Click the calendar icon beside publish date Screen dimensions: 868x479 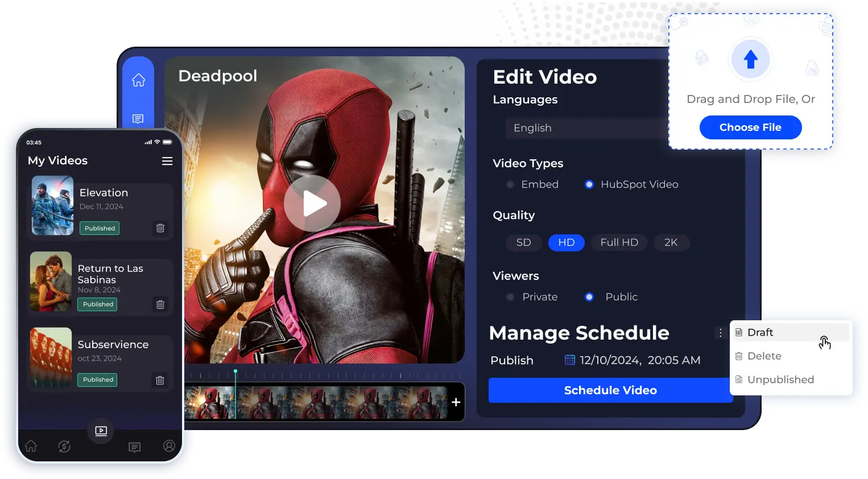point(569,360)
